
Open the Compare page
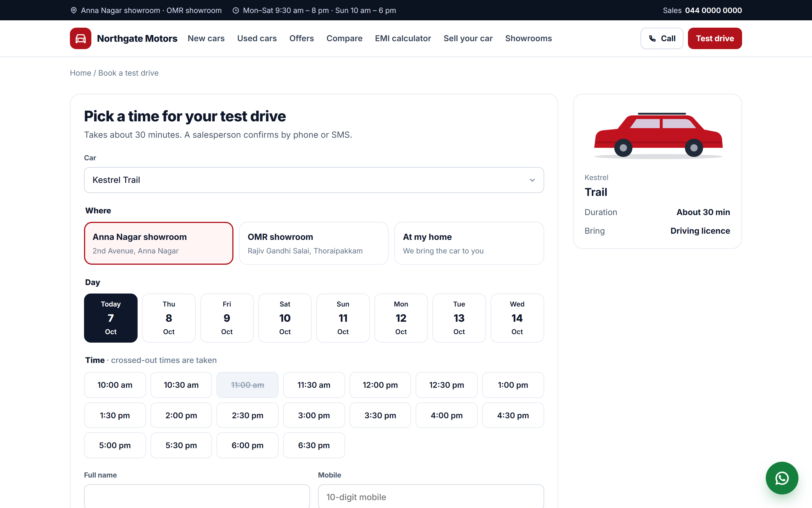pyautogui.click(x=344, y=38)
